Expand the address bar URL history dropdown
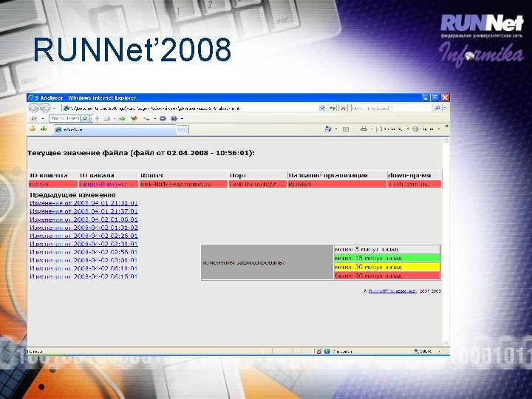Image resolution: width=532 pixels, height=399 pixels. pyautogui.click(x=322, y=108)
